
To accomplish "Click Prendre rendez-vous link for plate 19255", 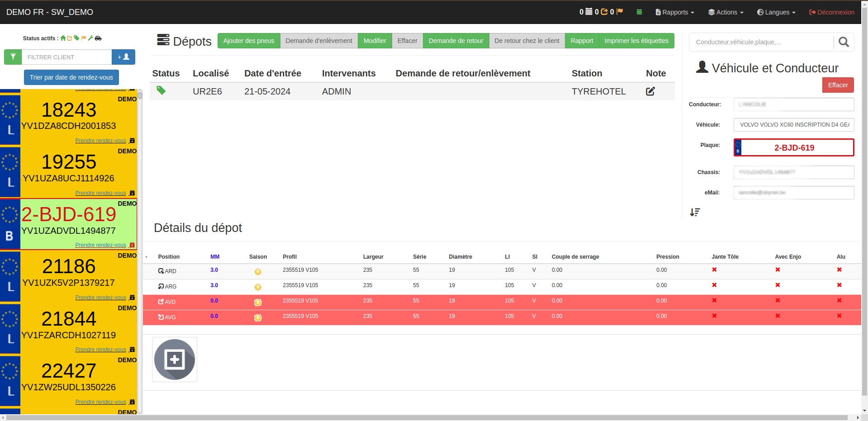I will coord(100,193).
